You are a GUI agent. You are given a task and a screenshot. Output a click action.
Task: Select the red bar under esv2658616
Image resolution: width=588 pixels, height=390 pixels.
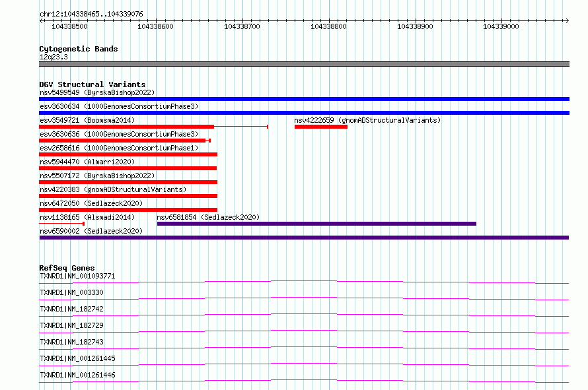coord(128,154)
